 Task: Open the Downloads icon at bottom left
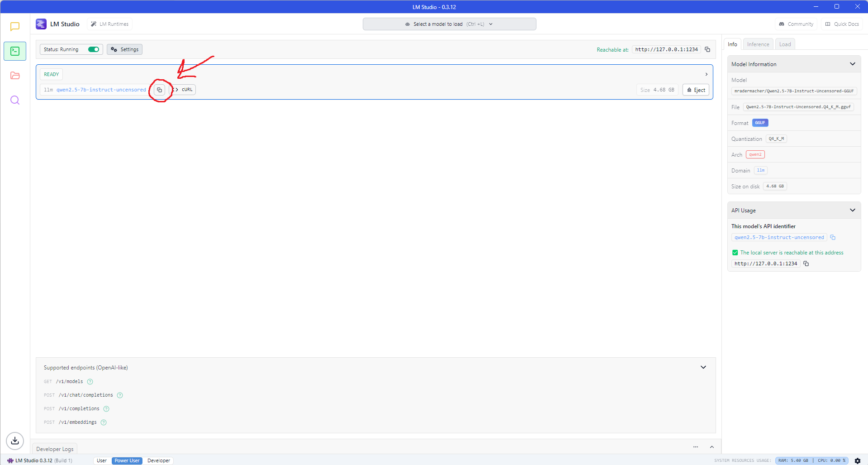point(15,441)
